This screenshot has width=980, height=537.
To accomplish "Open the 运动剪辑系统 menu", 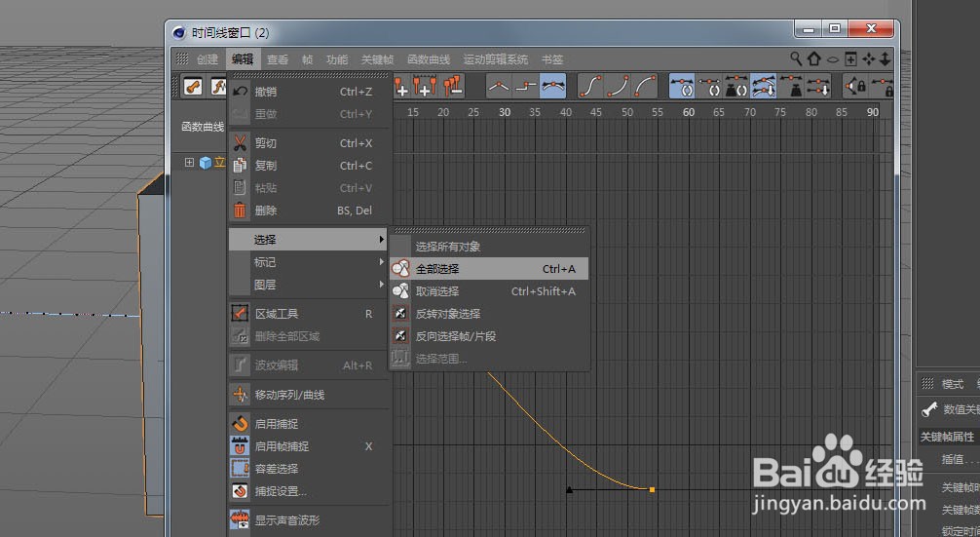I will click(496, 59).
